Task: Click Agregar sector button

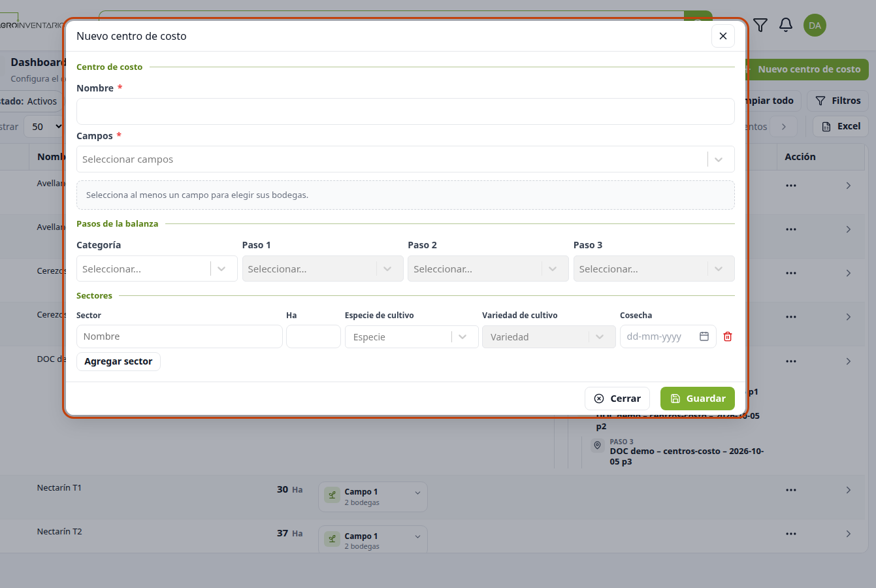Action: [118, 361]
